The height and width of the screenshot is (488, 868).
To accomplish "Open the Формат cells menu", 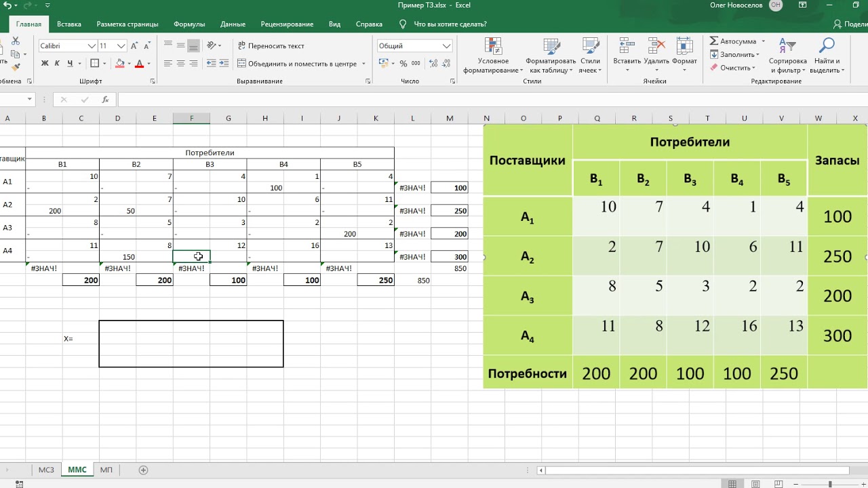I will click(684, 56).
